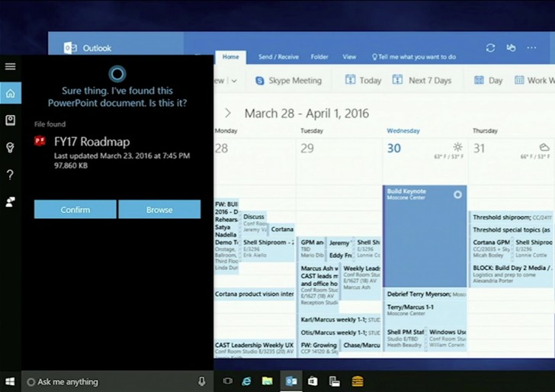
Task: Select Cortana Home icon in sidebar
Action: 10,93
